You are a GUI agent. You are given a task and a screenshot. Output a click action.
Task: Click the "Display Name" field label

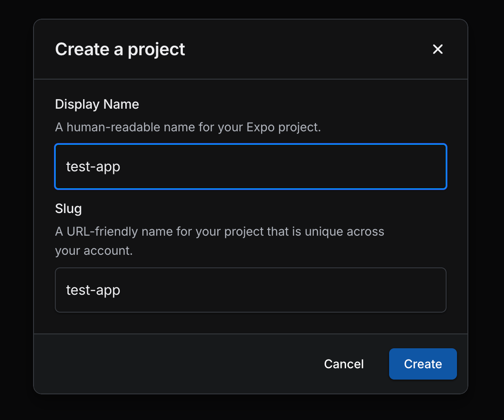click(x=97, y=104)
